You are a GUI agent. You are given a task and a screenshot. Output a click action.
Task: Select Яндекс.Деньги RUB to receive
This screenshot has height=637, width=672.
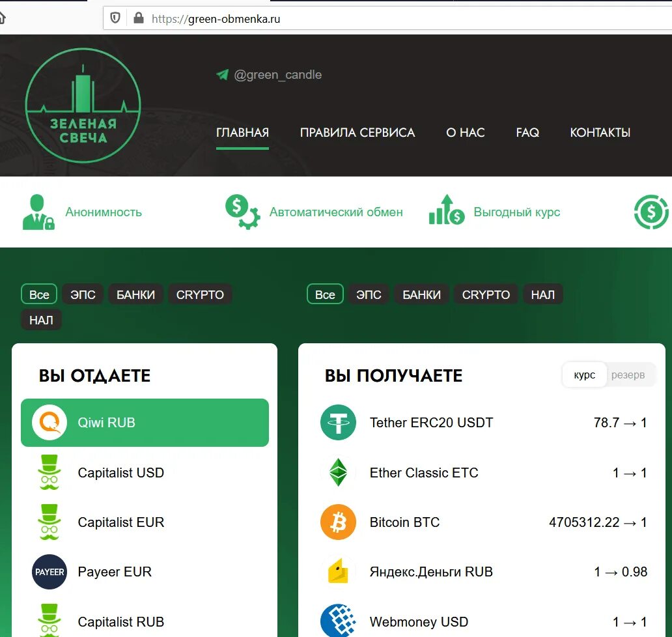click(x=483, y=572)
